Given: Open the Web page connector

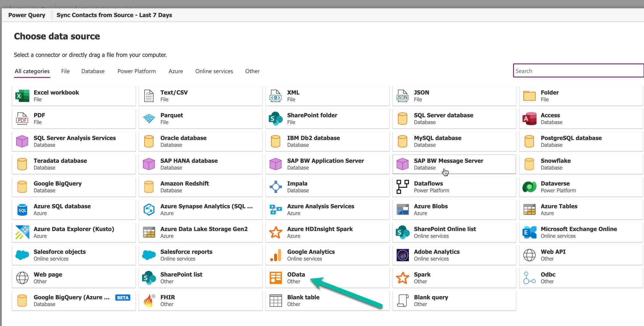Looking at the screenshot, I should 74,278.
